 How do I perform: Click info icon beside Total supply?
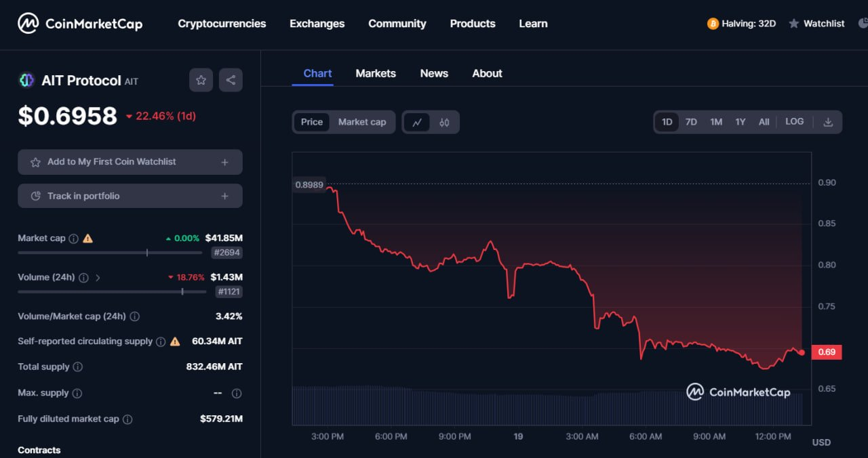click(x=78, y=367)
